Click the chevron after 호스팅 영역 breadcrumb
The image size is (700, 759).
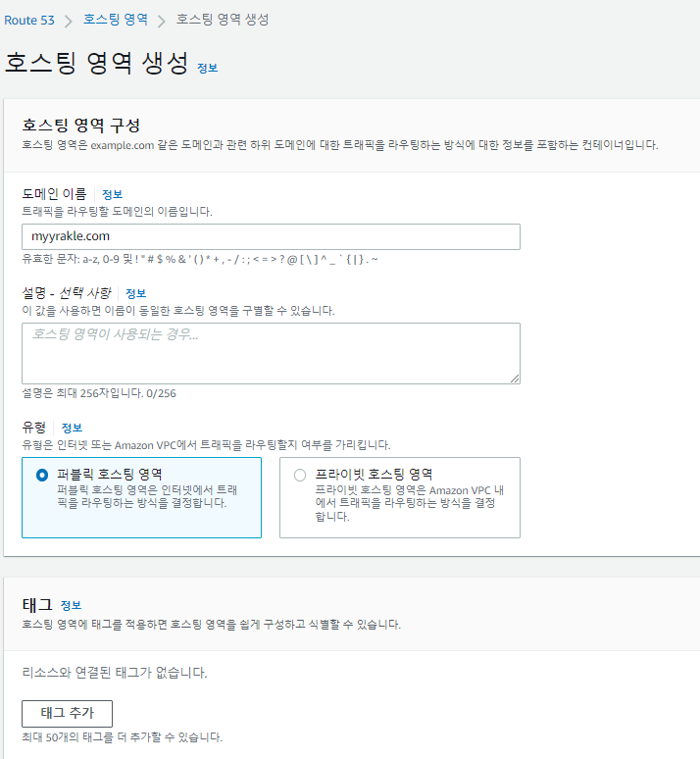pos(162,21)
